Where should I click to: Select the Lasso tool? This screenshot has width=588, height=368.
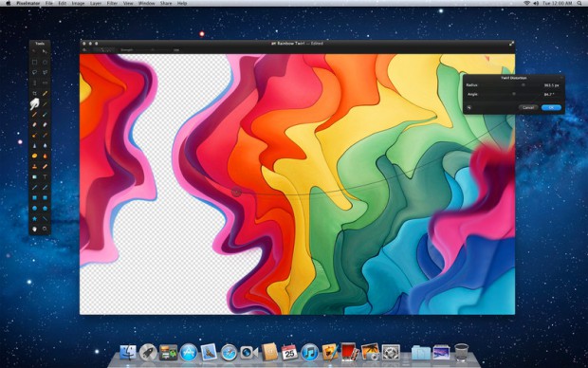34,72
